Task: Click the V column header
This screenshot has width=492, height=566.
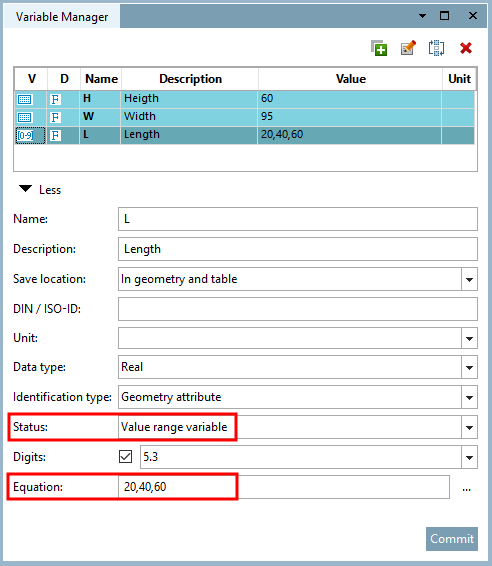Action: 31,79
